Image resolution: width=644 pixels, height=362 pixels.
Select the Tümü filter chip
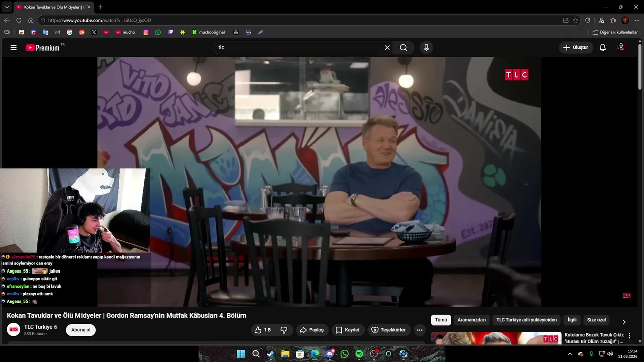(x=441, y=320)
